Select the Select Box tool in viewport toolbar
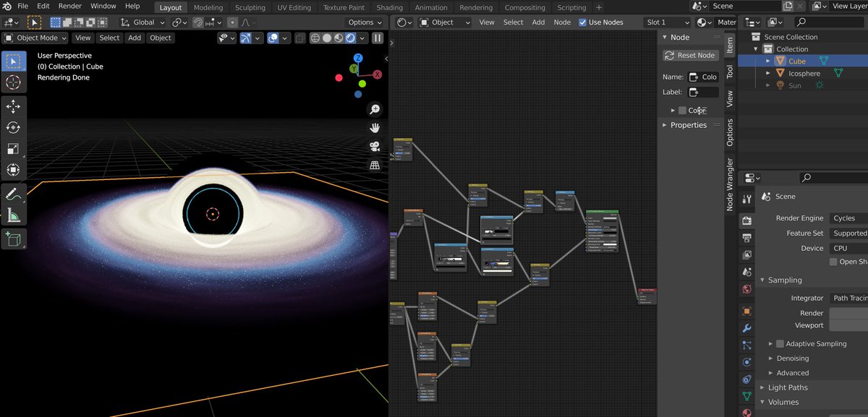Viewport: 868px width, 417px height. coord(13,62)
